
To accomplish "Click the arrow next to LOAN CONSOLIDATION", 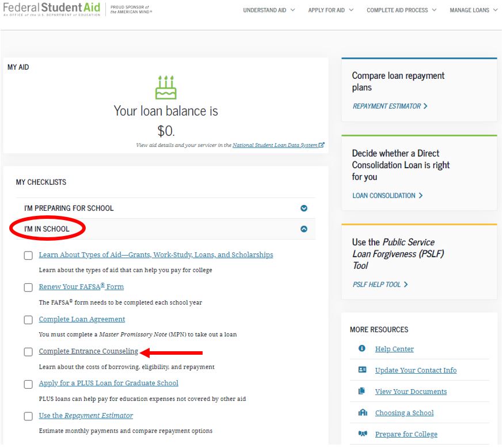I will click(x=421, y=195).
